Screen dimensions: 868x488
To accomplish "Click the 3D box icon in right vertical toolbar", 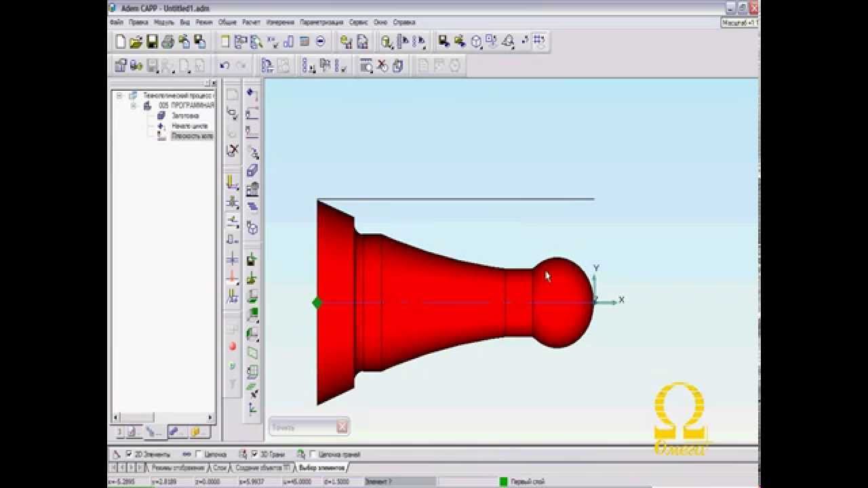I will pos(252,171).
